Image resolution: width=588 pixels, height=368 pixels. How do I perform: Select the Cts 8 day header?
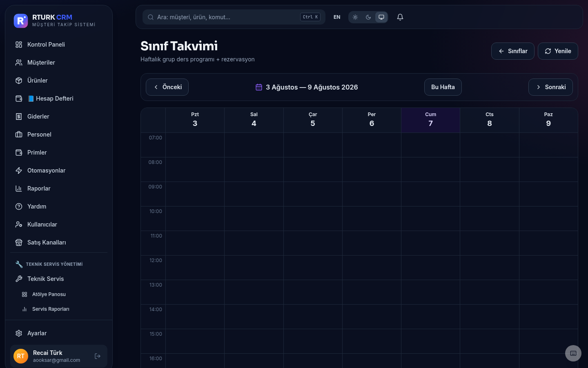point(490,120)
